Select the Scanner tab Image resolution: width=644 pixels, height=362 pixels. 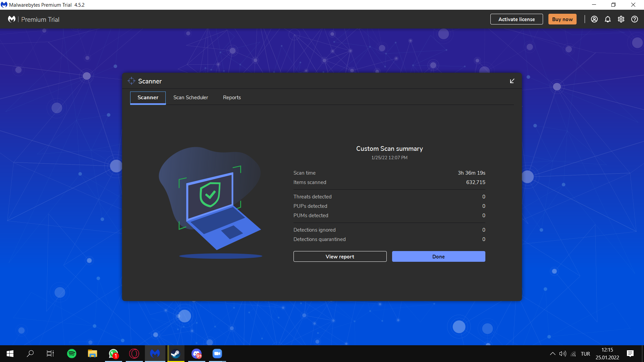click(x=148, y=98)
